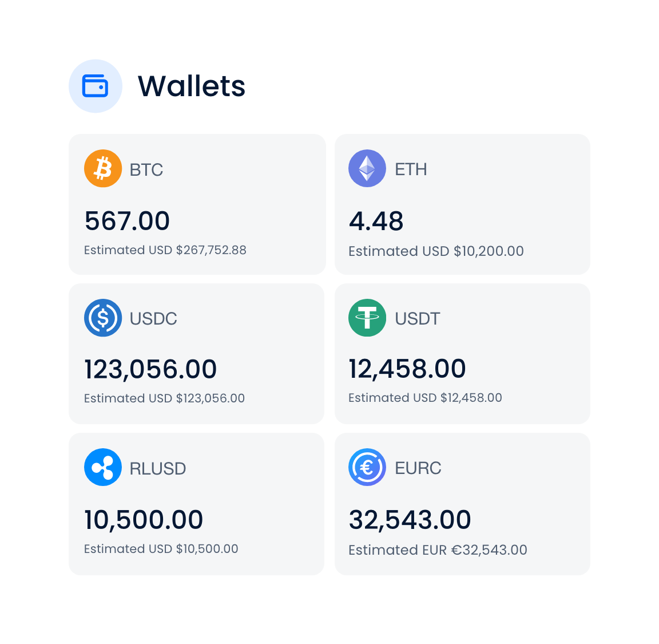Click the blue RLUSD Ripple icon
Image resolution: width=659 pixels, height=644 pixels.
pos(103,467)
